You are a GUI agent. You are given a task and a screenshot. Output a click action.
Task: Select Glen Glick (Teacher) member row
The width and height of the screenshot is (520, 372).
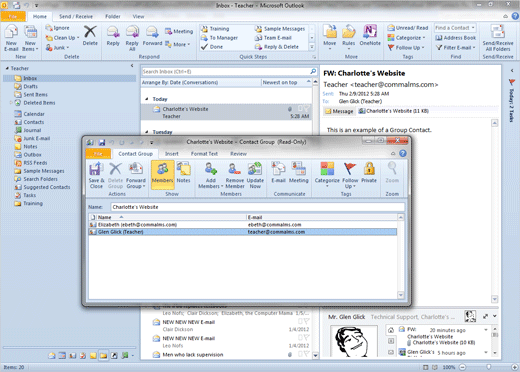pyautogui.click(x=243, y=232)
